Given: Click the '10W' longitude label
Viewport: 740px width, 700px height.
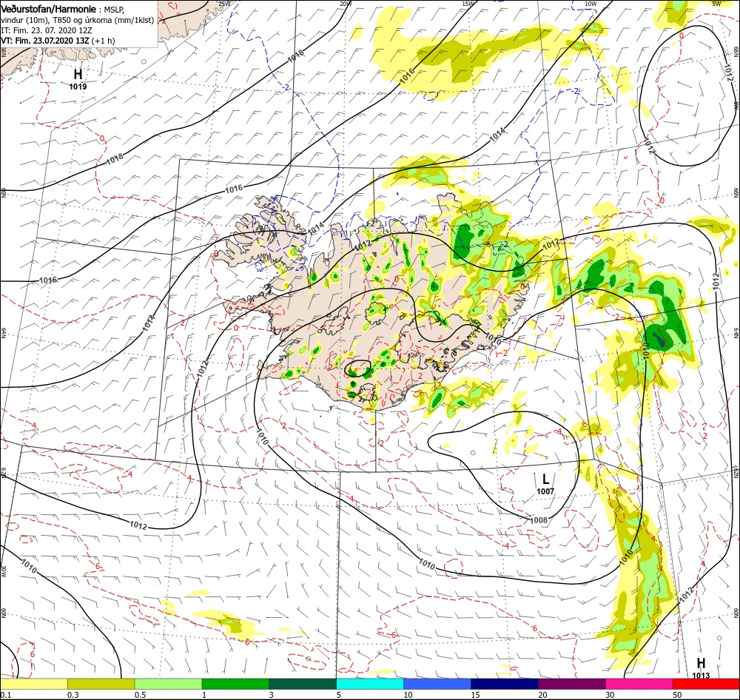Looking at the screenshot, I should click(591, 4).
